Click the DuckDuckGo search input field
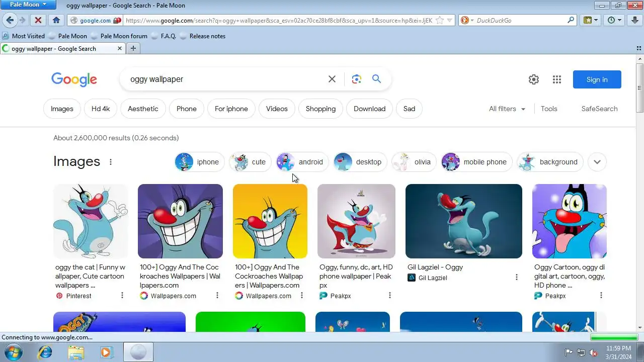 [x=520, y=21]
